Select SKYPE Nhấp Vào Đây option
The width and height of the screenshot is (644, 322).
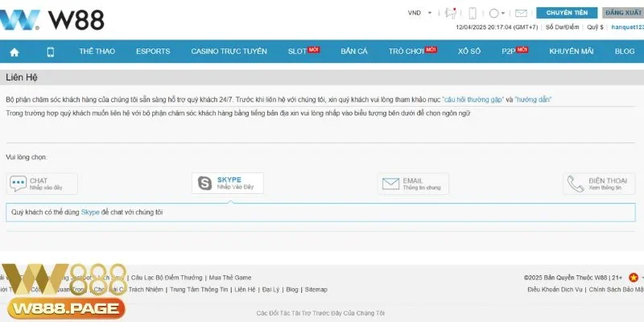[228, 184]
